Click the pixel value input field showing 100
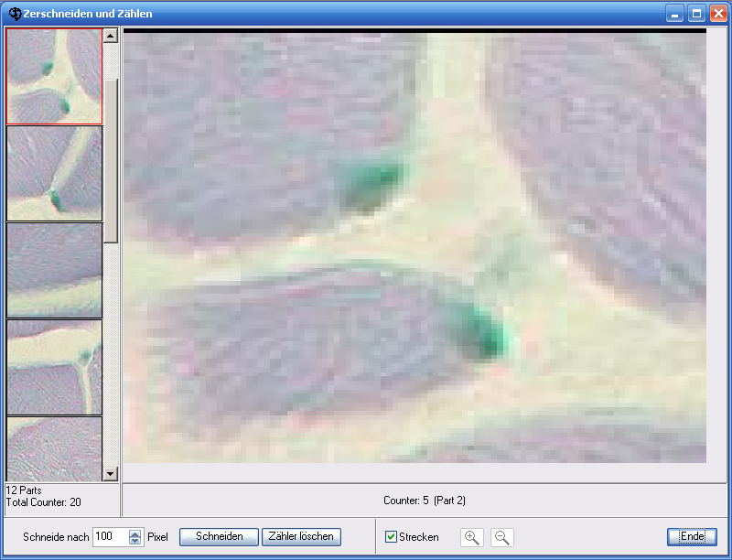 [111, 536]
